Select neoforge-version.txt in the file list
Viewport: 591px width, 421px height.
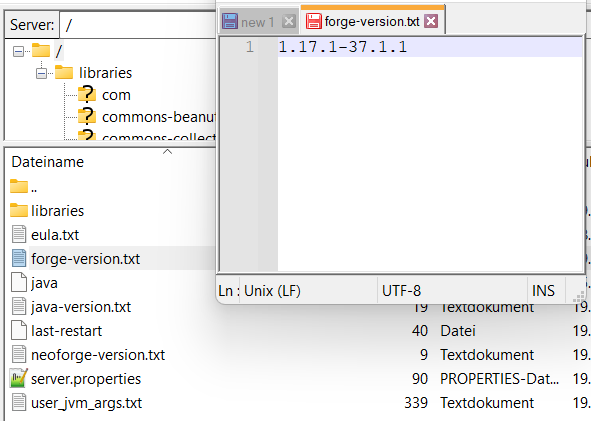pos(98,355)
